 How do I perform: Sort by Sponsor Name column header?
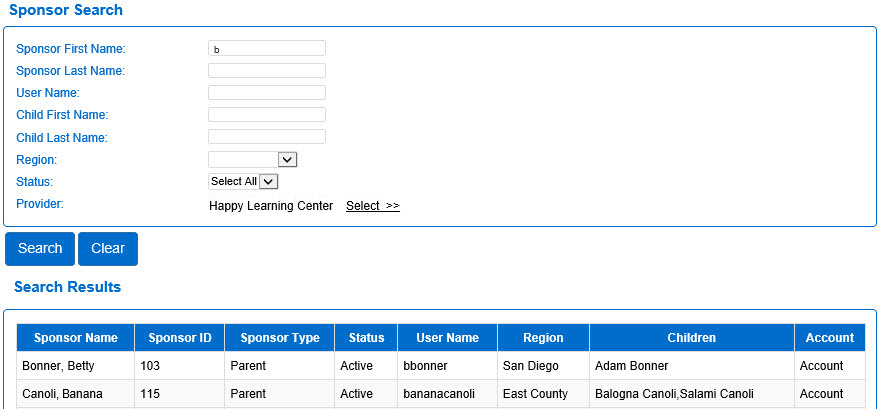tap(76, 338)
